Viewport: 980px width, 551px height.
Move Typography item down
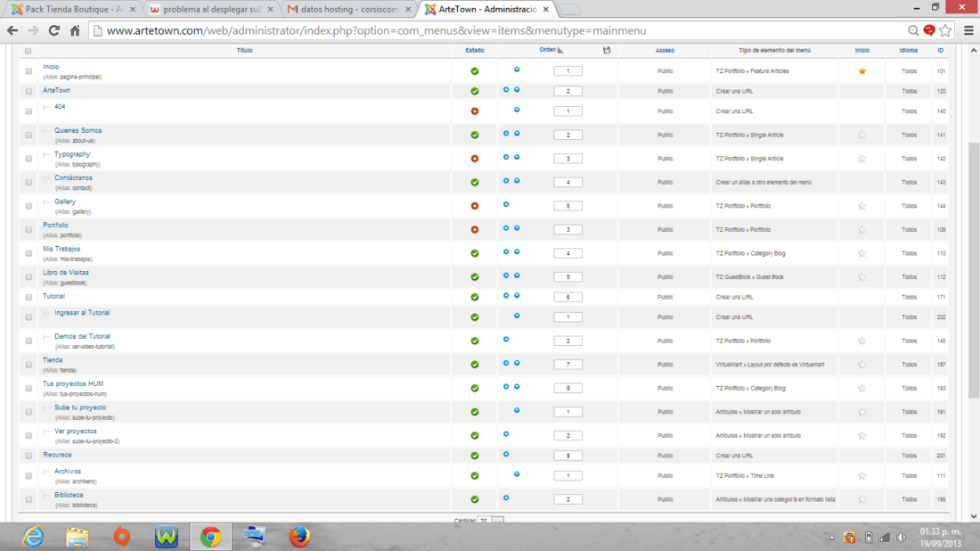[517, 158]
